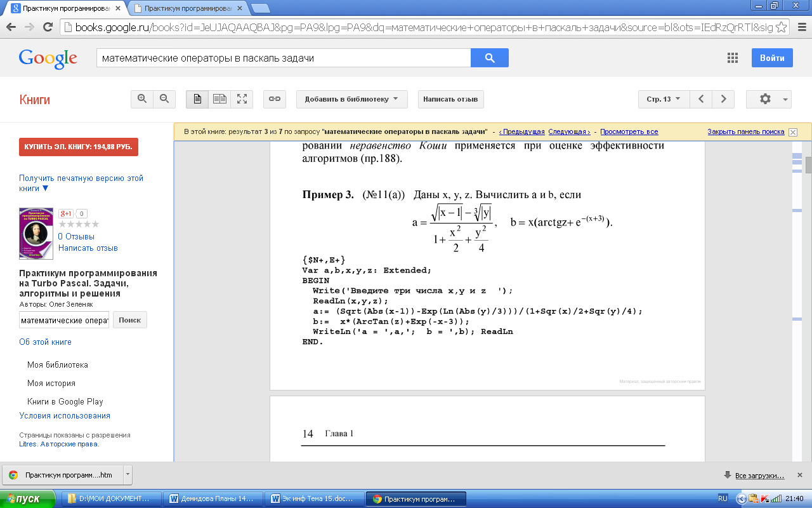Click the Авторские права link
812x508 pixels.
click(x=69, y=444)
